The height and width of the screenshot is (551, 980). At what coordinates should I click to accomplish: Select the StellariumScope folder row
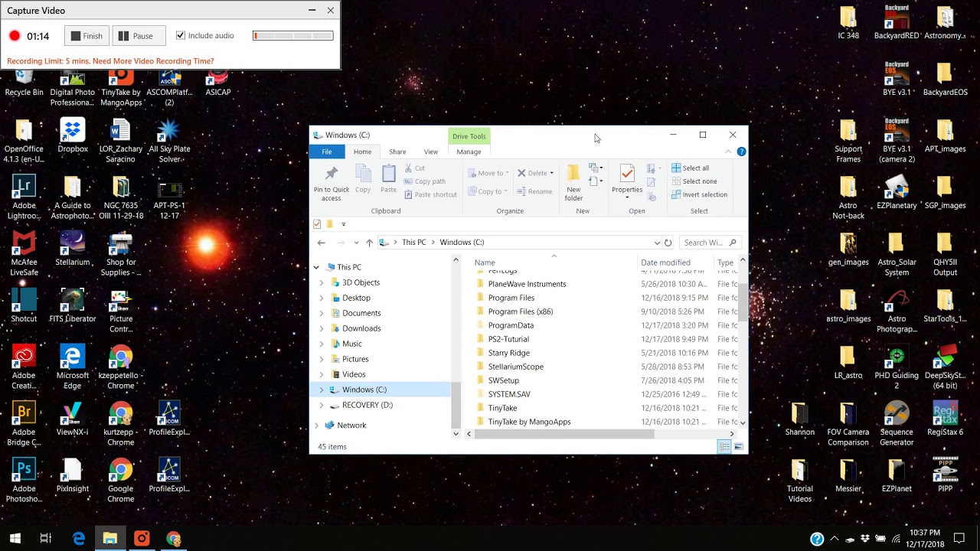[516, 367]
